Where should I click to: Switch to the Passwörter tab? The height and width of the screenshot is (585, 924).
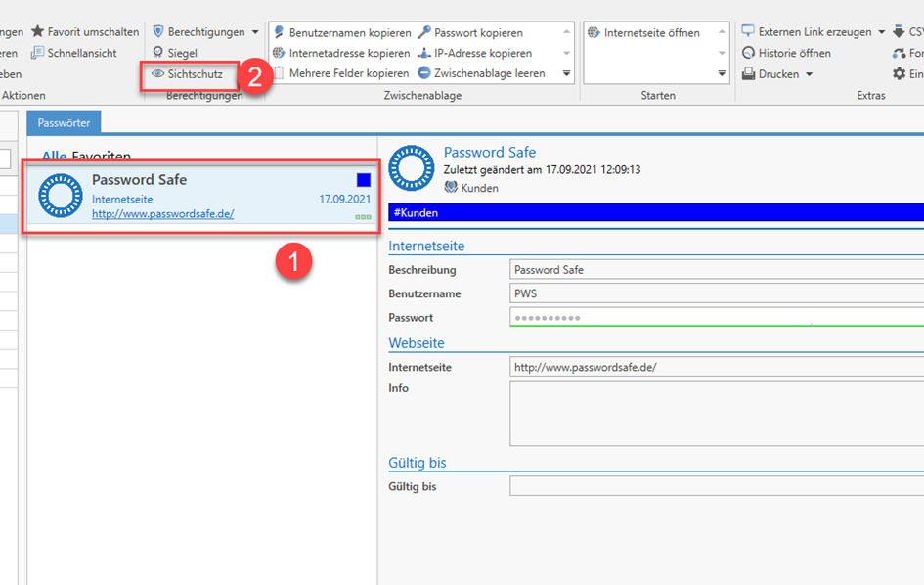pos(64,122)
